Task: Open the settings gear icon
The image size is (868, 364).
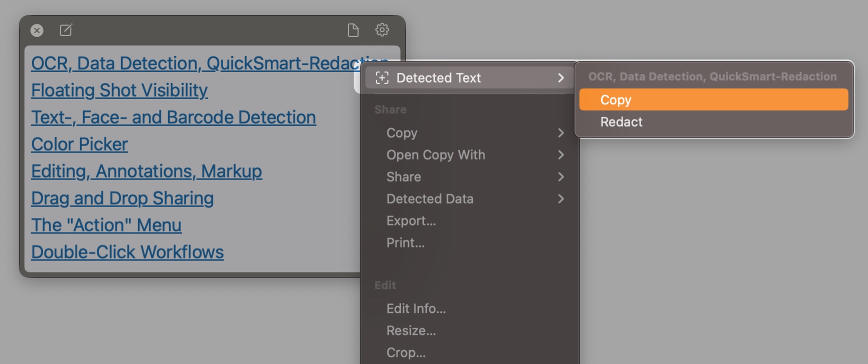Action: coord(382,29)
